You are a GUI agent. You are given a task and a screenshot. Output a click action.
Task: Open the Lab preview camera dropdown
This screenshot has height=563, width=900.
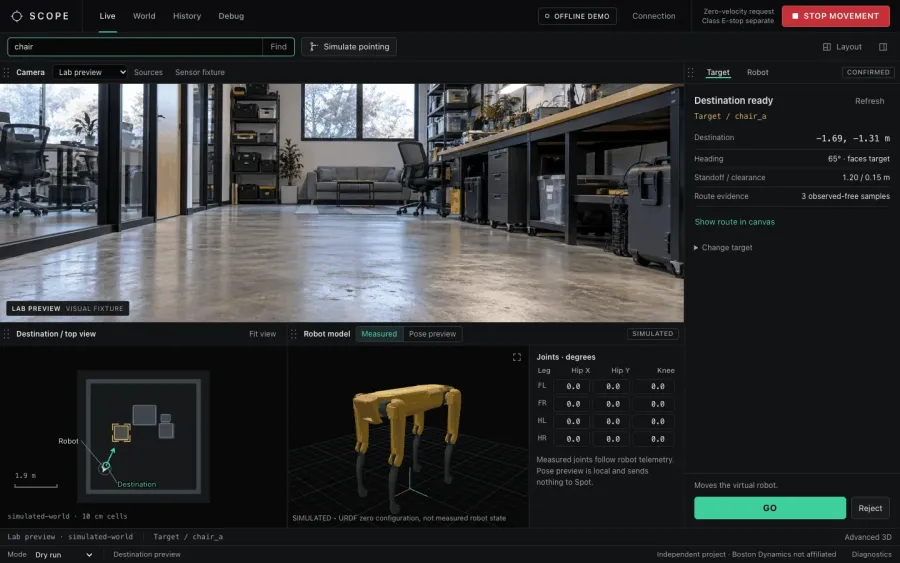(x=91, y=72)
